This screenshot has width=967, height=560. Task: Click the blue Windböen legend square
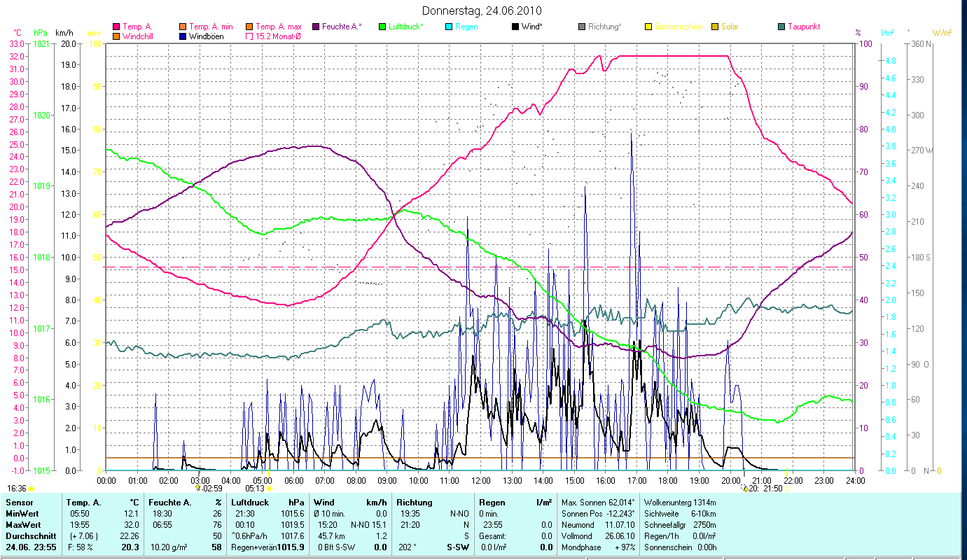point(183,36)
